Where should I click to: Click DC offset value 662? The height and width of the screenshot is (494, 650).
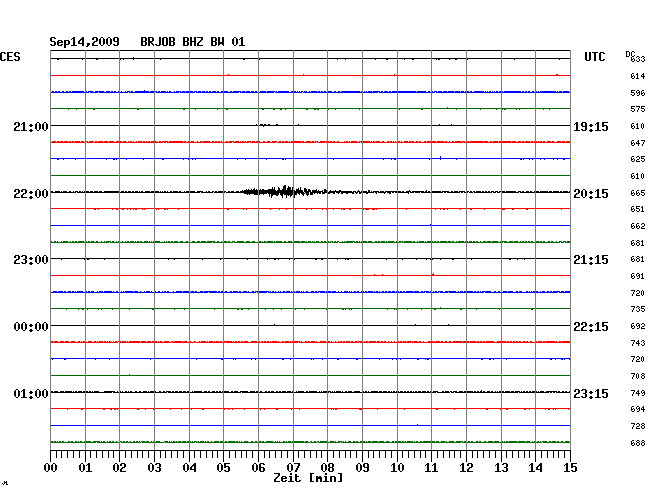638,226
